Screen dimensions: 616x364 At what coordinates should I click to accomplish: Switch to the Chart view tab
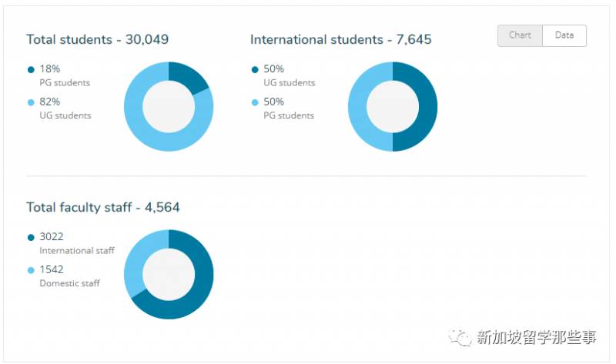click(520, 35)
